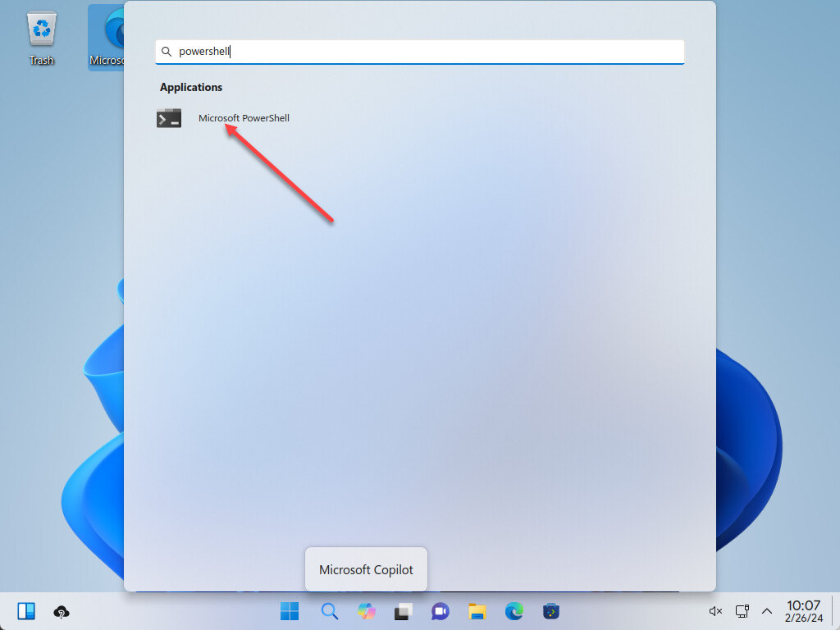Toggle the muted volume icon in tray
The image size is (840, 630).
pos(715,611)
